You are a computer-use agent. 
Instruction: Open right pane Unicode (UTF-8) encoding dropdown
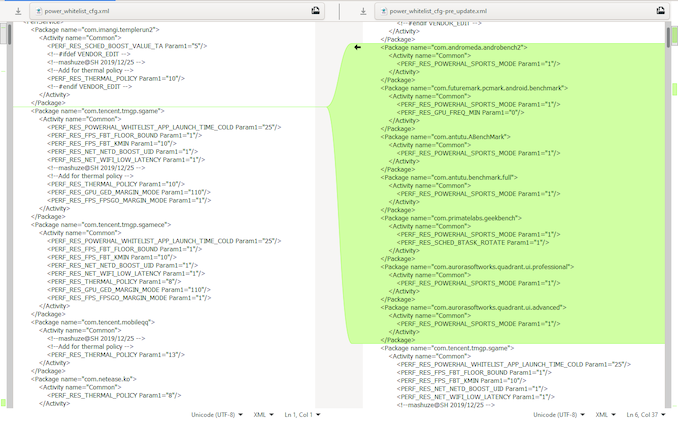[x=559, y=414]
